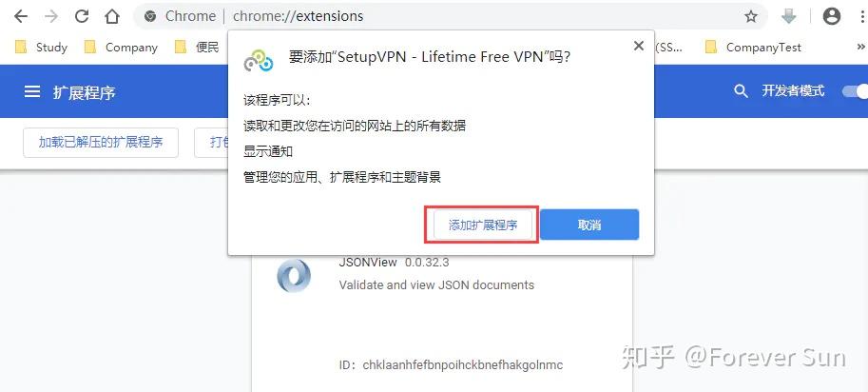
Task: Click 加载已解压的扩展程序 button
Action: click(101, 143)
